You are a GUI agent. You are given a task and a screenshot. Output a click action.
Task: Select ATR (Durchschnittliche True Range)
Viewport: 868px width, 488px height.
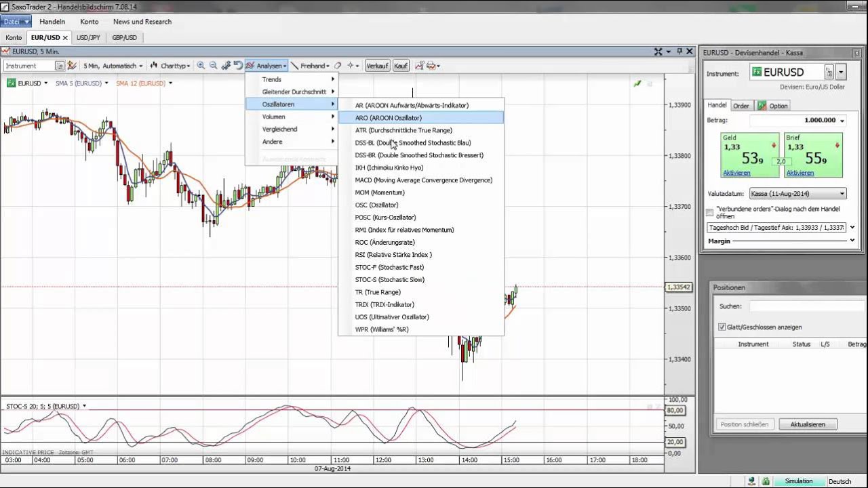click(421, 130)
